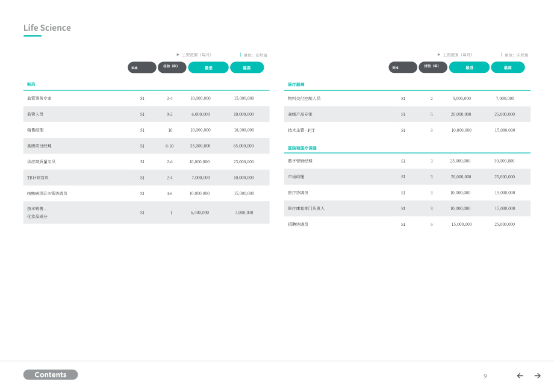Click S1 qualification in 高级项目经理 row
Viewport: 554px width, 392px height.
[x=142, y=146]
